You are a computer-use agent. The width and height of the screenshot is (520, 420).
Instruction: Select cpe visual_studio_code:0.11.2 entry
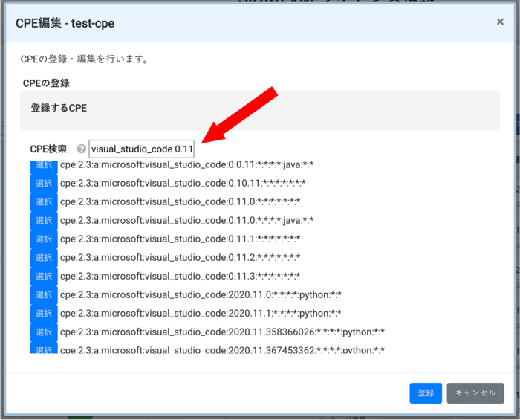point(44,258)
